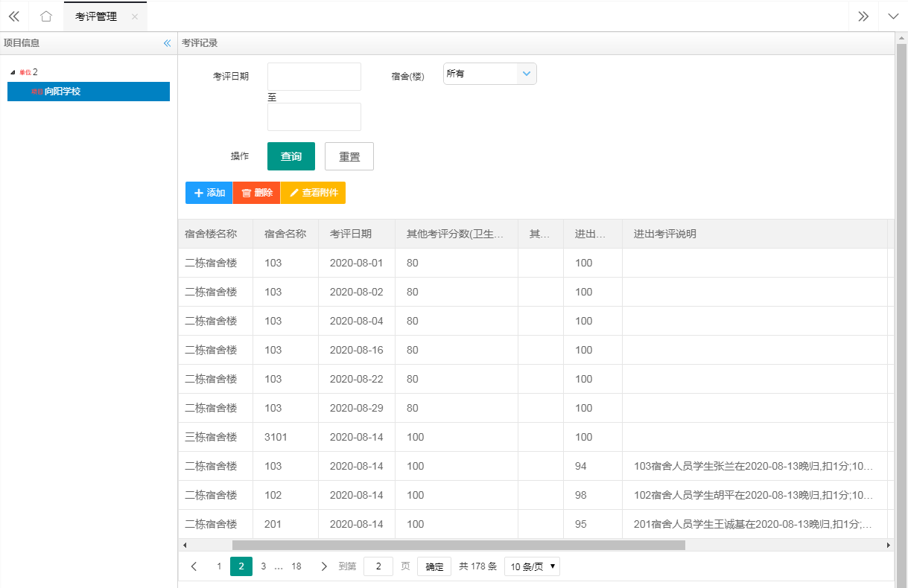The width and height of the screenshot is (908, 588).
Task: Open 查看附件 pencil button
Action: click(x=313, y=193)
